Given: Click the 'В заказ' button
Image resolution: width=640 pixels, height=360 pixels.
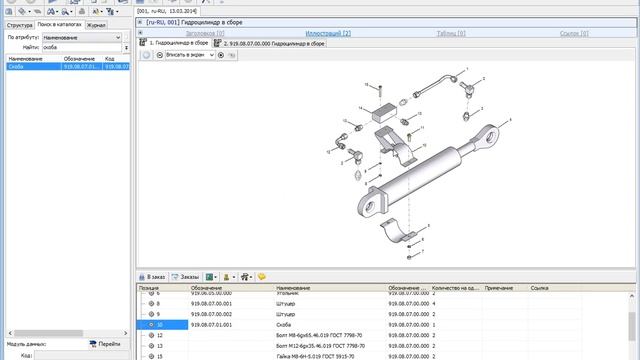Looking at the screenshot, I should click(x=152, y=277).
